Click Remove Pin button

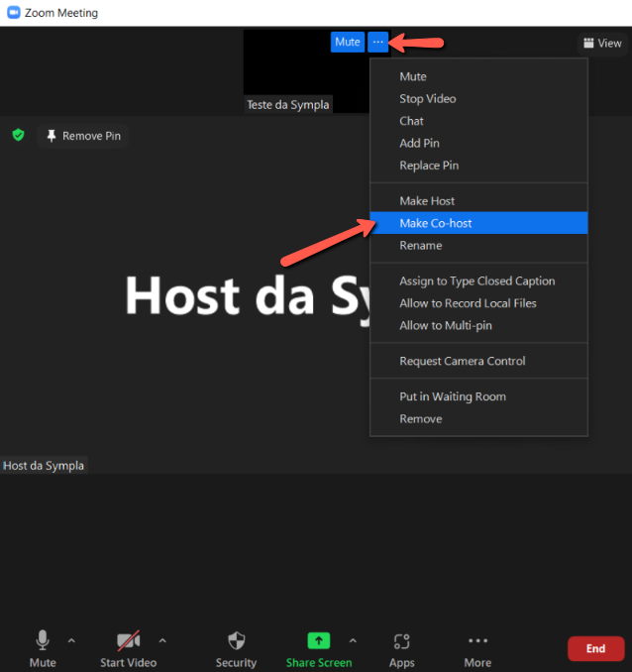click(83, 136)
